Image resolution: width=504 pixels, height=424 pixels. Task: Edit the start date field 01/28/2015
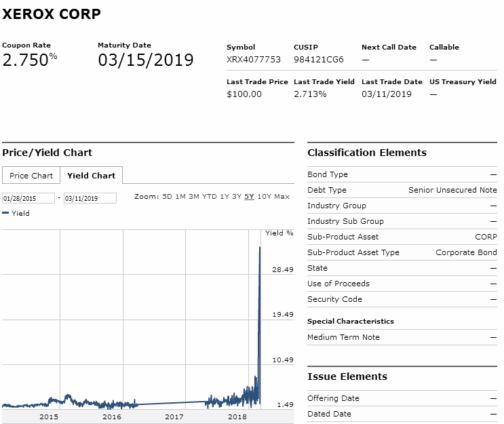point(28,198)
